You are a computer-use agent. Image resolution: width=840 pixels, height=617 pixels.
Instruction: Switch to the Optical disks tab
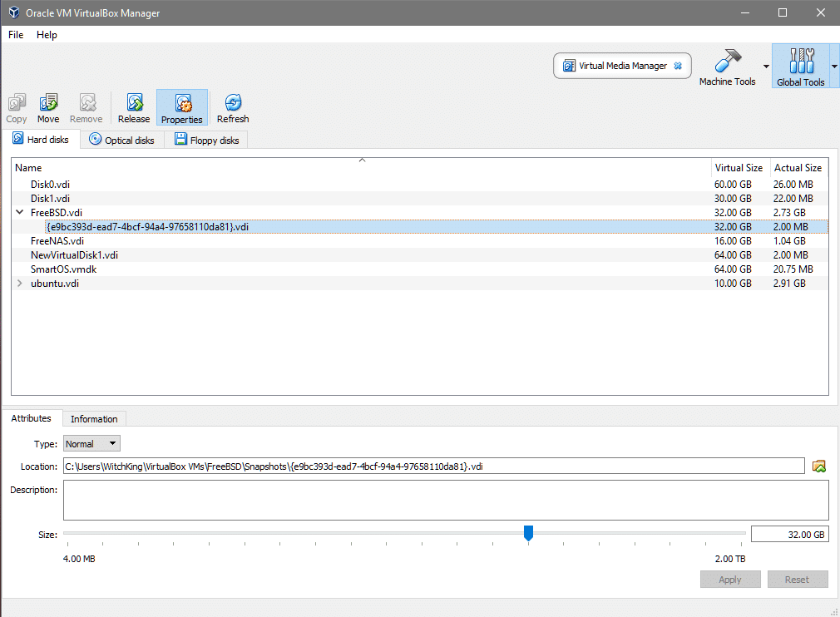click(121, 141)
